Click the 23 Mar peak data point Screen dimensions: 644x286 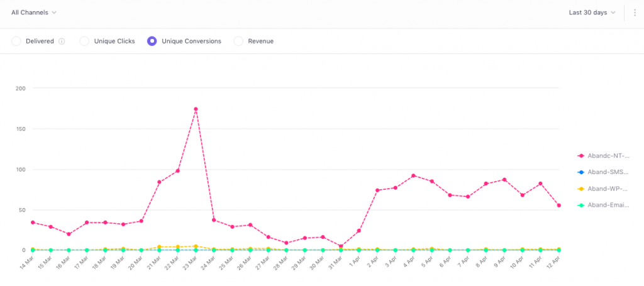click(x=196, y=109)
